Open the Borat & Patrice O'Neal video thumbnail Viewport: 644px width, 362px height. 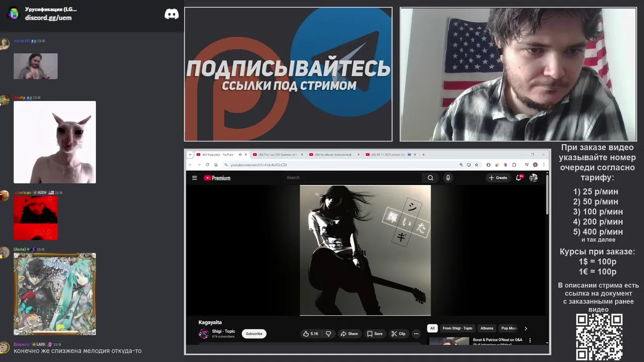[449, 340]
